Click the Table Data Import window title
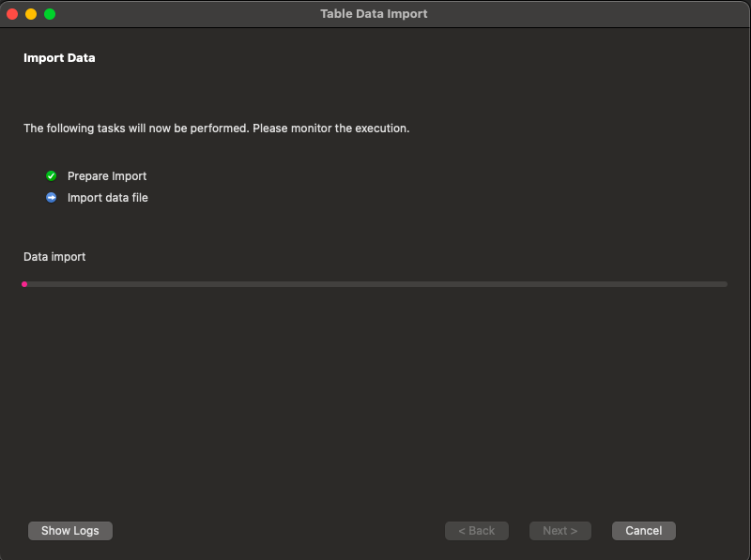 coord(374,14)
